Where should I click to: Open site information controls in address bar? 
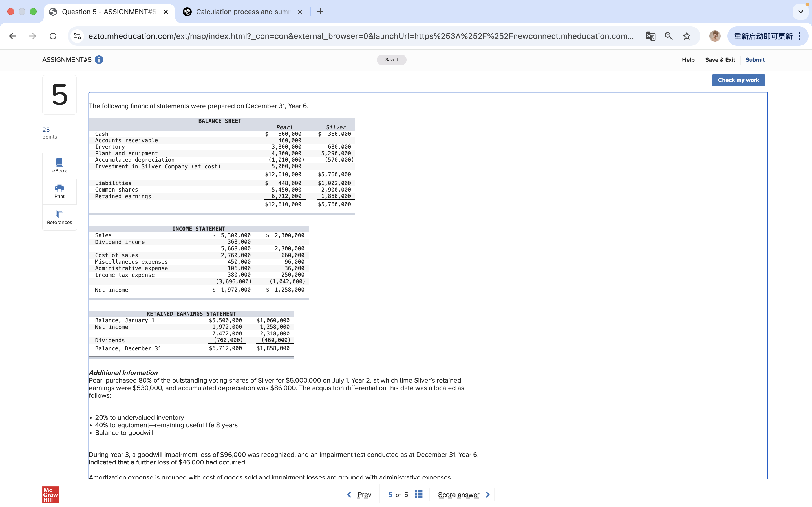tap(78, 36)
